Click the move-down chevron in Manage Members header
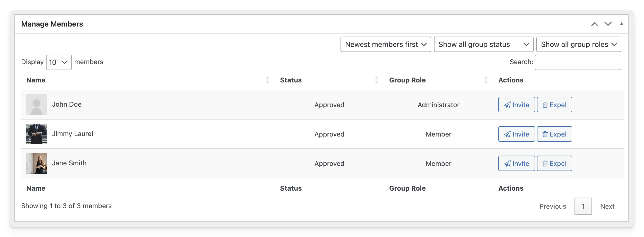The image size is (644, 237). coord(608,24)
